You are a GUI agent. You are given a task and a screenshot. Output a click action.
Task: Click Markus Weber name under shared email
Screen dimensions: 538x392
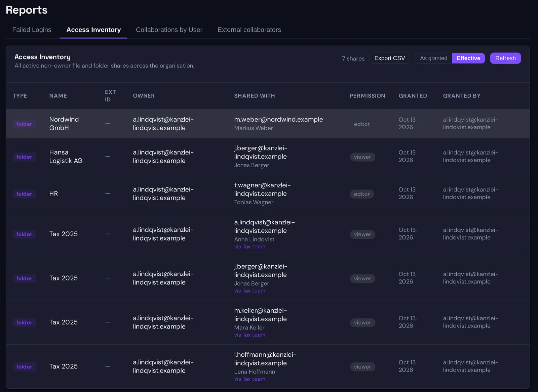(x=254, y=128)
